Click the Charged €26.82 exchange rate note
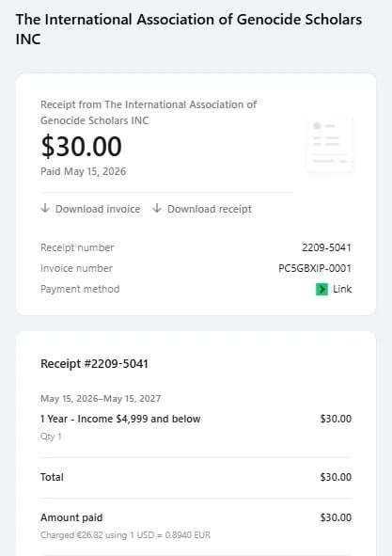The width and height of the screenshot is (392, 556). coord(125,534)
